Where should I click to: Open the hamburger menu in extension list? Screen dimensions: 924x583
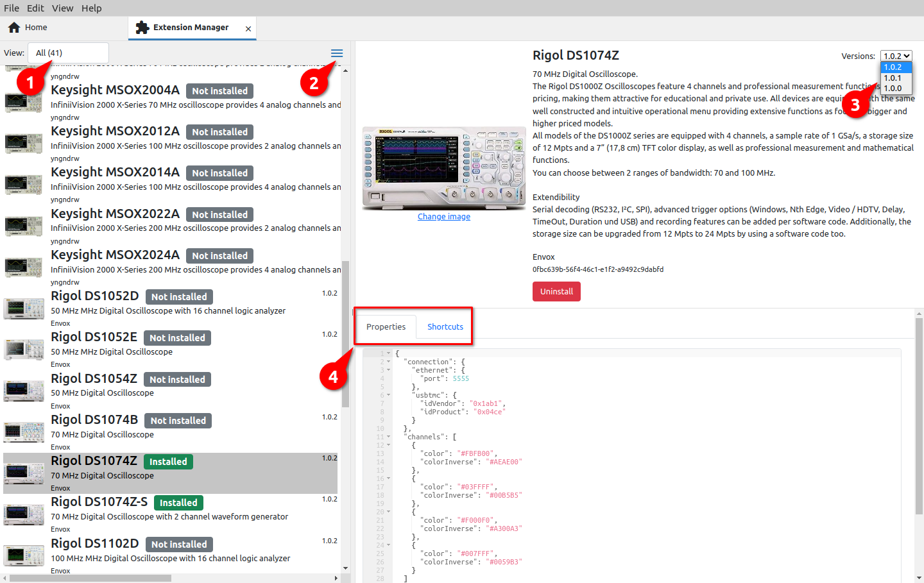tap(337, 53)
